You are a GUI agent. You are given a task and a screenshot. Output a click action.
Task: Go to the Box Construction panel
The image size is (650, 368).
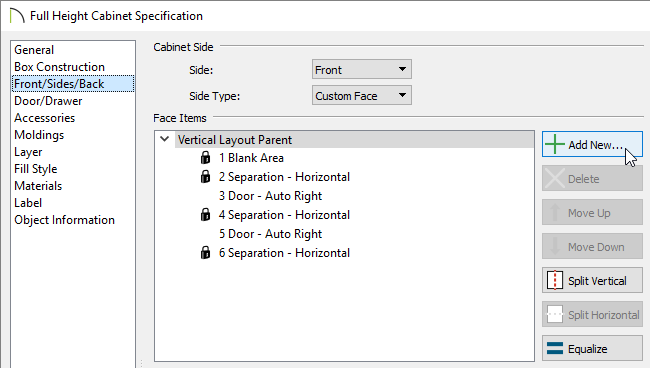pyautogui.click(x=59, y=67)
